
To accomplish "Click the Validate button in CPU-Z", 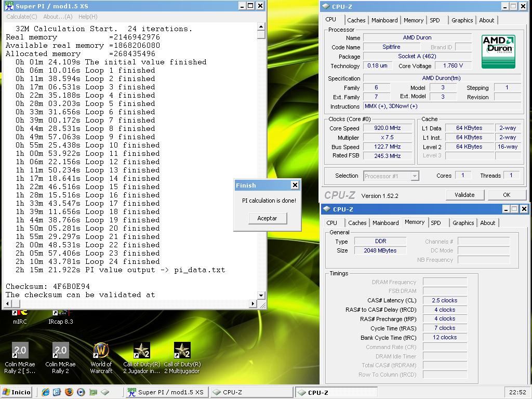I will pos(464,195).
